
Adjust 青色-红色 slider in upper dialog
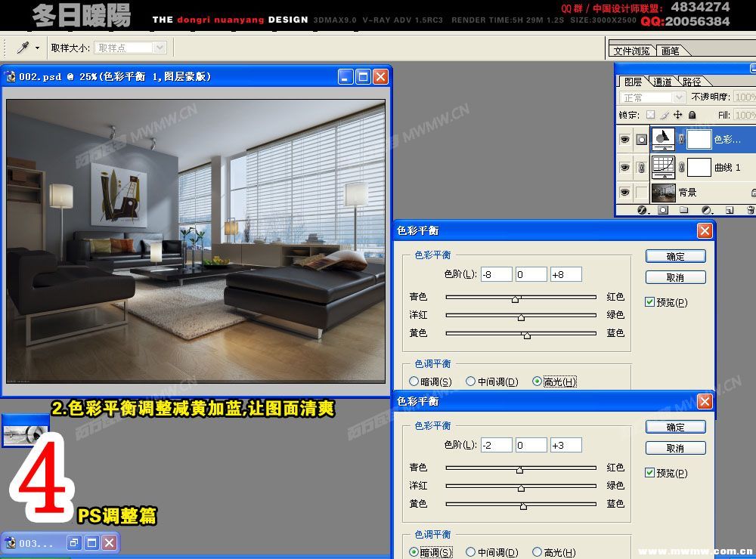click(516, 299)
